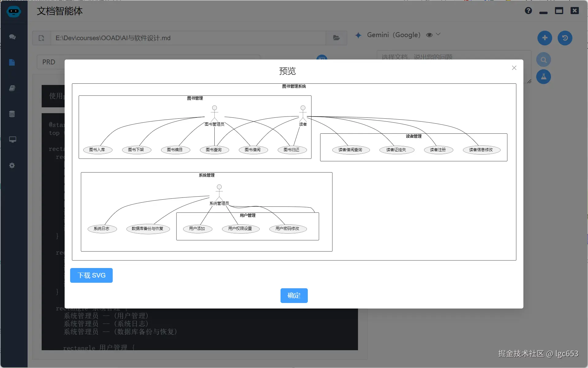The height and width of the screenshot is (368, 588).
Task: Toggle the eye icon beside Gemini
Action: coord(429,35)
